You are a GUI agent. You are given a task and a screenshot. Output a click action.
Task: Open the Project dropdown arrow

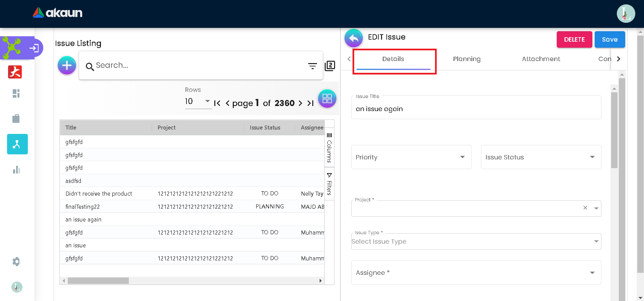596,208
